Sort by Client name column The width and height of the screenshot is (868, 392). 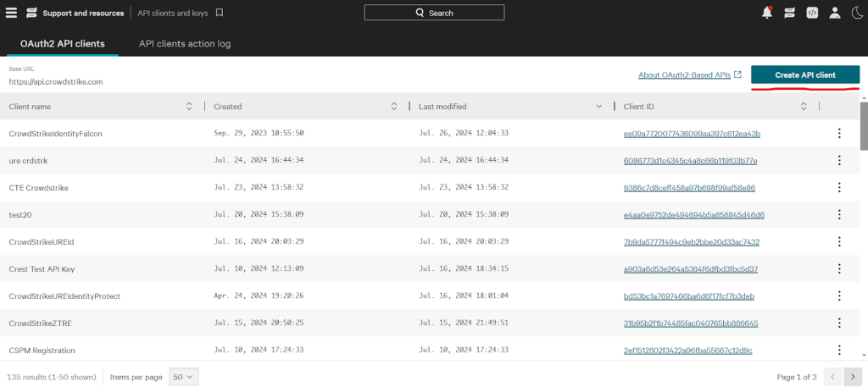click(189, 106)
